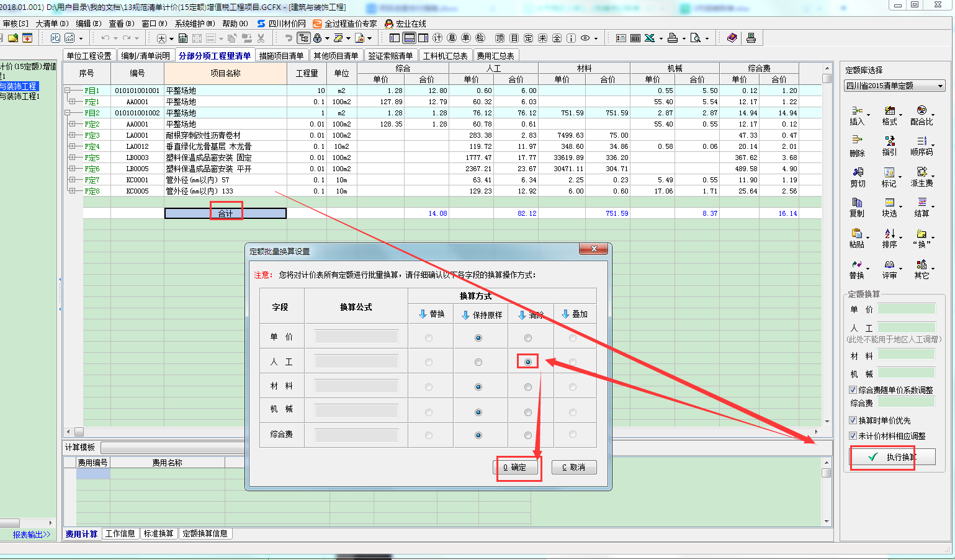The width and height of the screenshot is (955, 560).
Task: Open dropdown arrow beside eye icon
Action: point(596,38)
